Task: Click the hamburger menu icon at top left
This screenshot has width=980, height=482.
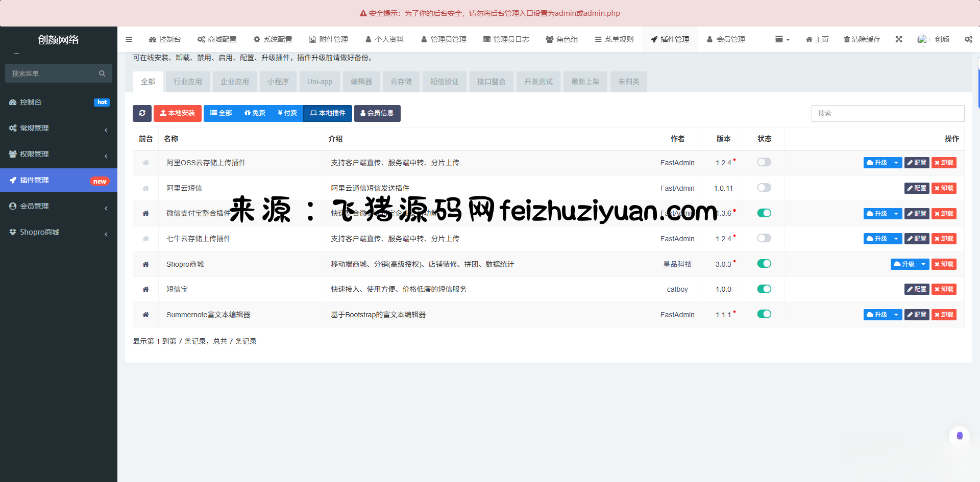Action: [129, 39]
